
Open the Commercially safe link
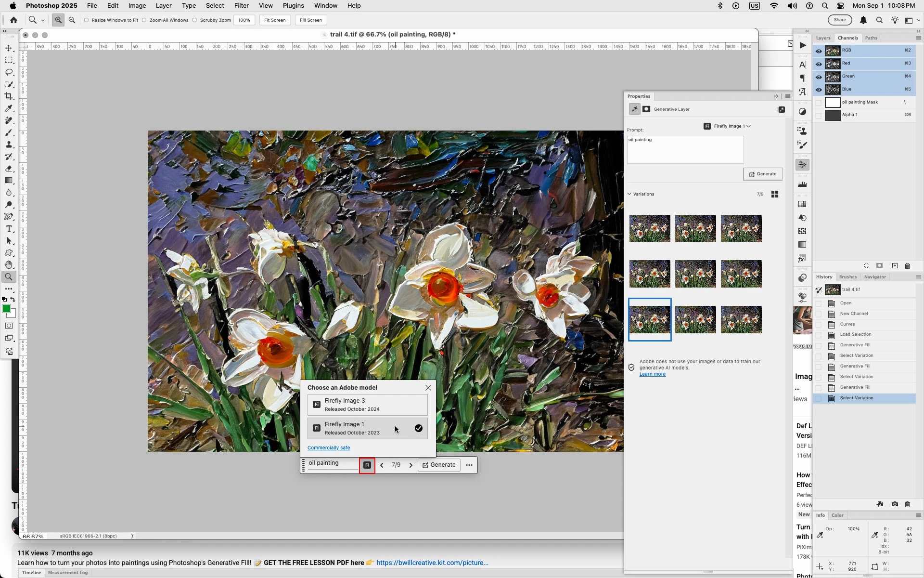[x=329, y=448]
